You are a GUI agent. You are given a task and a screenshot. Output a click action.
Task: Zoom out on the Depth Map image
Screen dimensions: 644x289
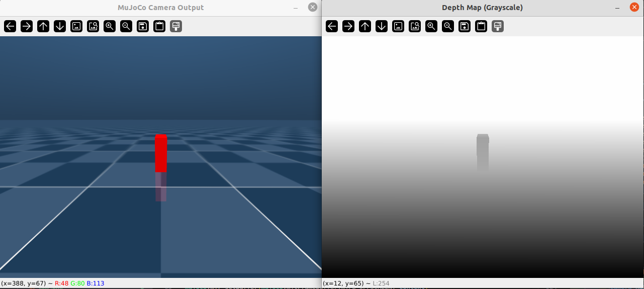[448, 26]
